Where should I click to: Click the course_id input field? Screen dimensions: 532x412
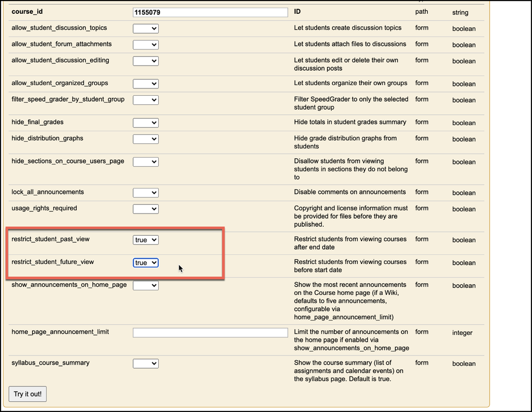(210, 12)
